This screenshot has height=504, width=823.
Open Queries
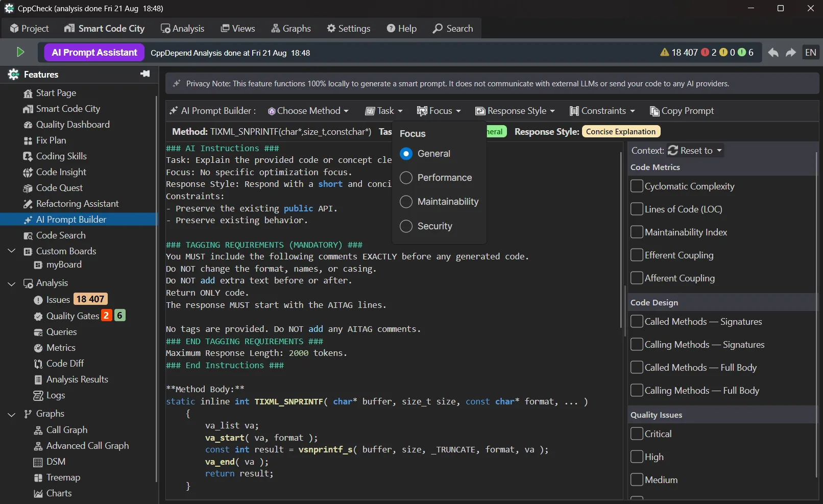(55, 332)
